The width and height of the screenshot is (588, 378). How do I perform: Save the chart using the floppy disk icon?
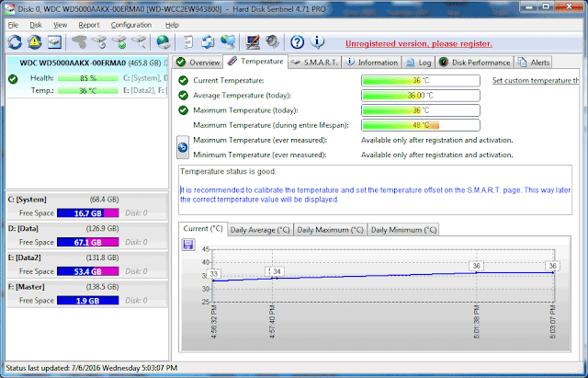(187, 245)
